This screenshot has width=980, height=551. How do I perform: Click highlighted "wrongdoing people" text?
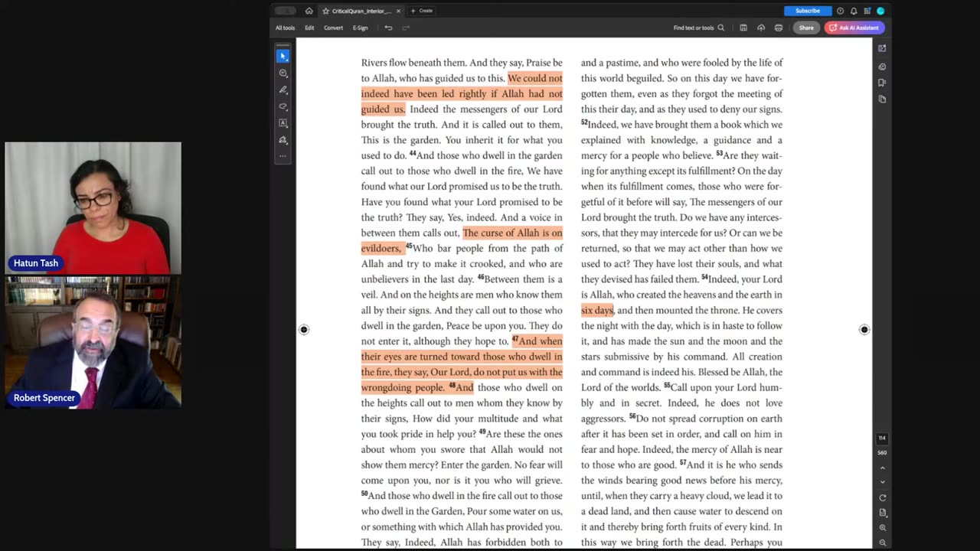[x=403, y=387]
